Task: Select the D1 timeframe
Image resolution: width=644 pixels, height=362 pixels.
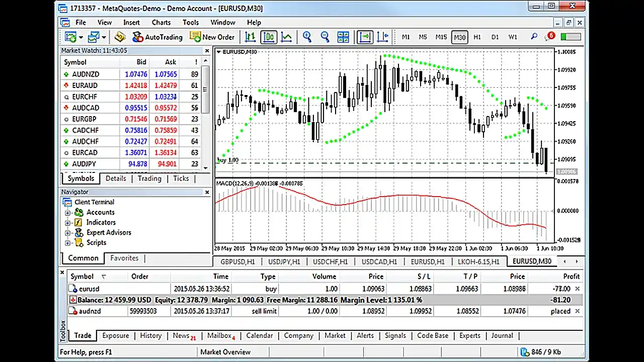Action: pos(495,37)
